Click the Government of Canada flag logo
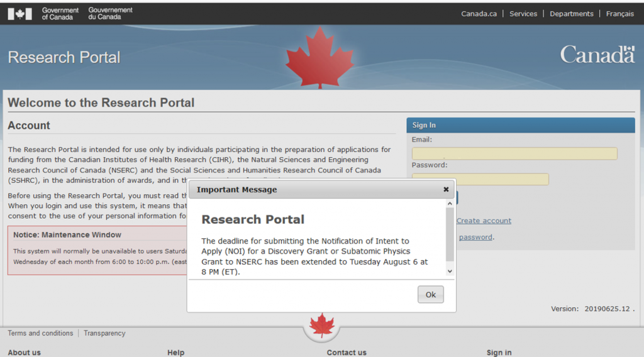644x357 pixels. (19, 14)
